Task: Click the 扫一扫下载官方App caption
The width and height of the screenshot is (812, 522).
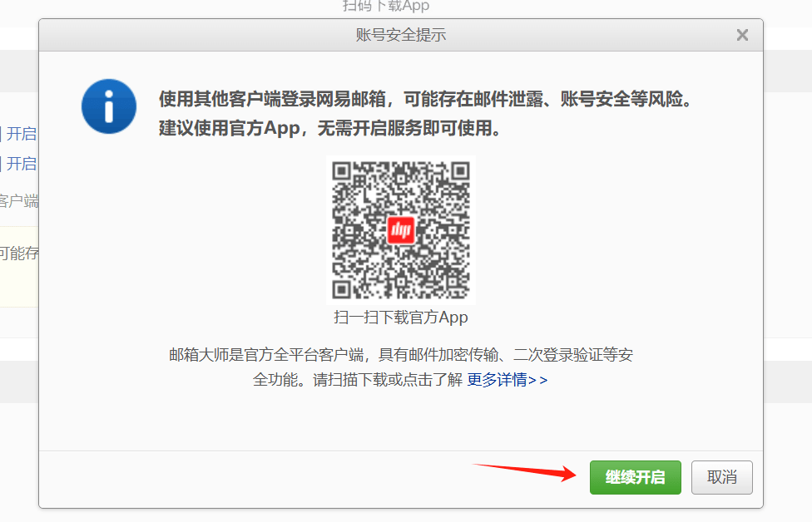Action: point(401,318)
